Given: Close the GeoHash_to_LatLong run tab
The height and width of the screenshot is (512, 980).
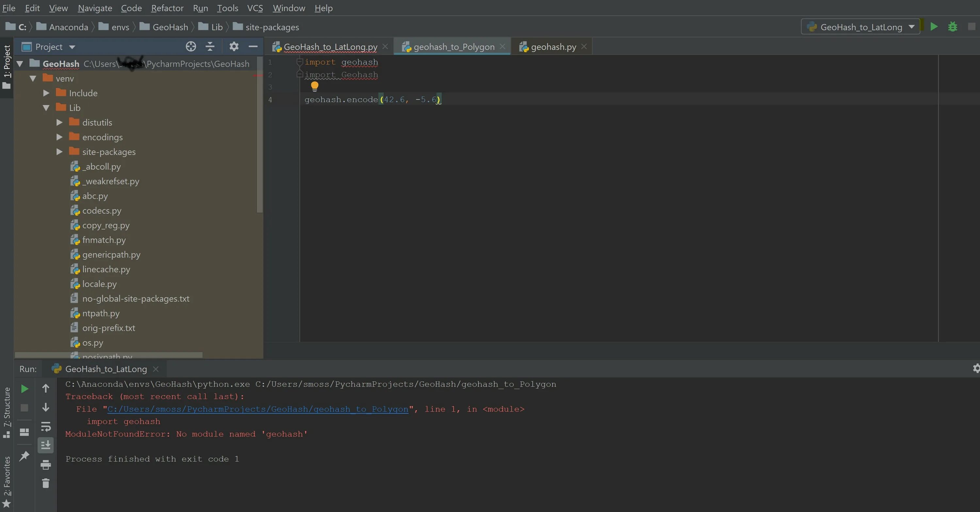Looking at the screenshot, I should [155, 369].
